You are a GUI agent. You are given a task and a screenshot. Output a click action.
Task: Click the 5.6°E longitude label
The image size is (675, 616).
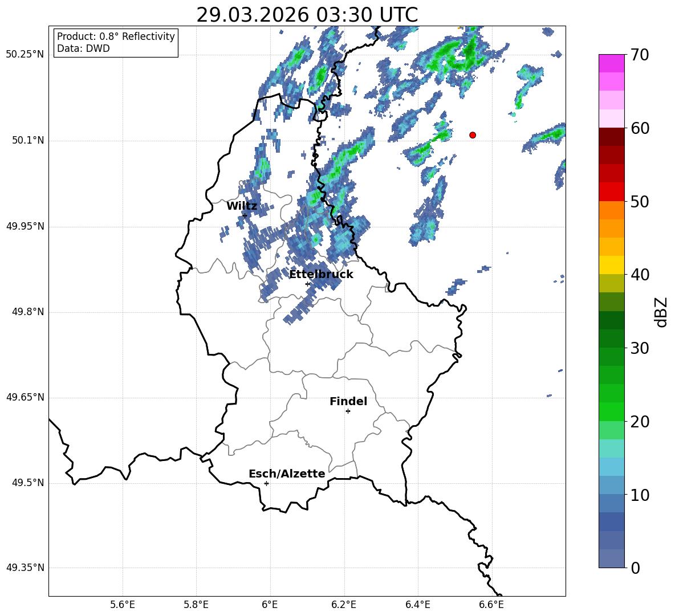tap(122, 605)
